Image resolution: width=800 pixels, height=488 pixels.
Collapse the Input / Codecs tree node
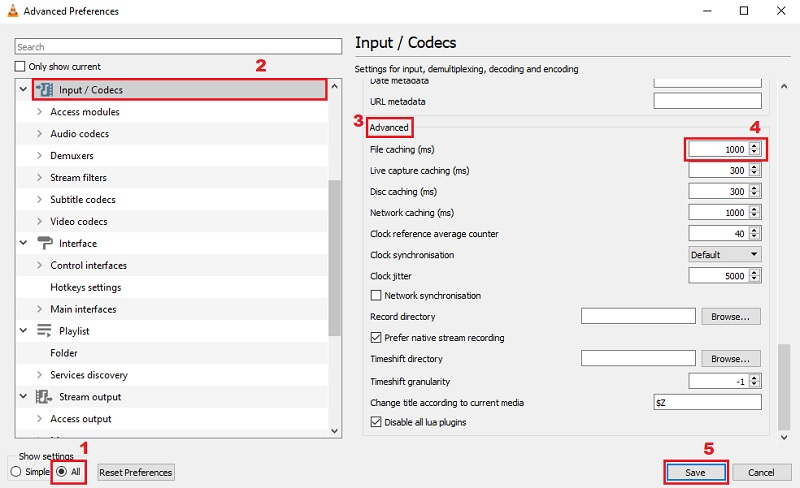pos(23,89)
